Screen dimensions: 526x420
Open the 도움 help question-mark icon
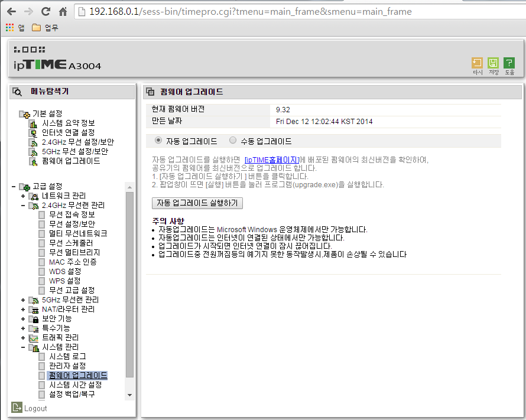tap(509, 63)
